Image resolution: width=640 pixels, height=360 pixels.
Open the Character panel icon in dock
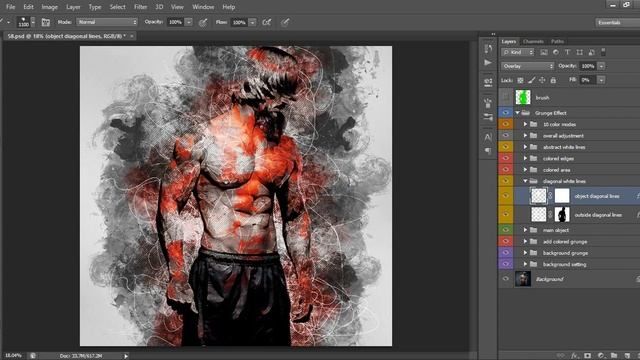tap(488, 137)
